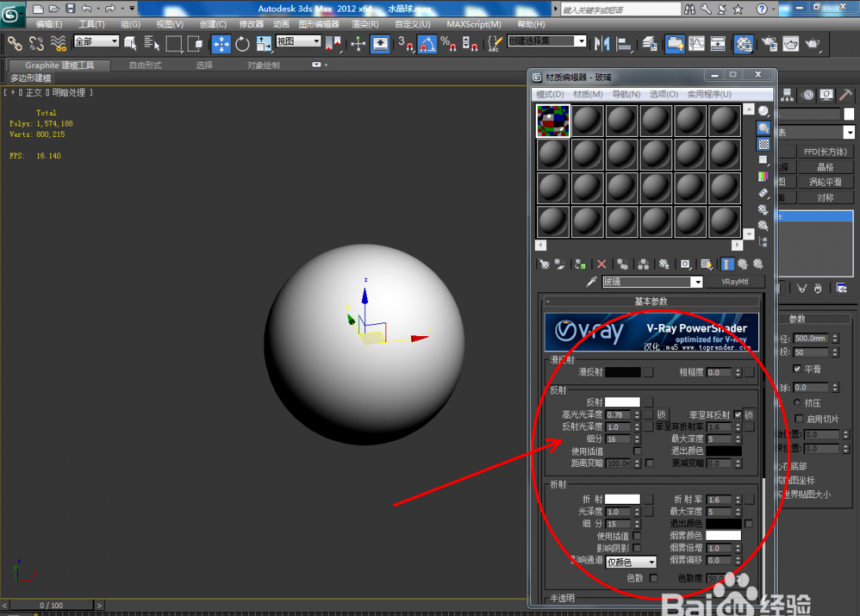Open the 材质(M) menu in material editor
This screenshot has width=860, height=616.
click(588, 94)
